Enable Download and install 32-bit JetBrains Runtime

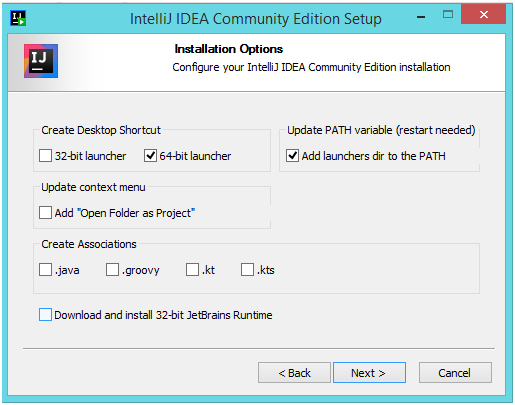pyautogui.click(x=45, y=315)
